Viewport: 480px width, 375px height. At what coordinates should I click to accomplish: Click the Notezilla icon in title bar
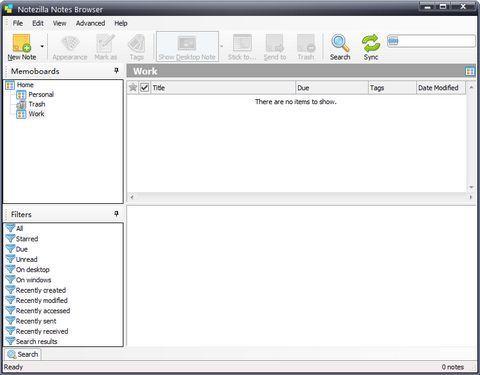pyautogui.click(x=9, y=9)
